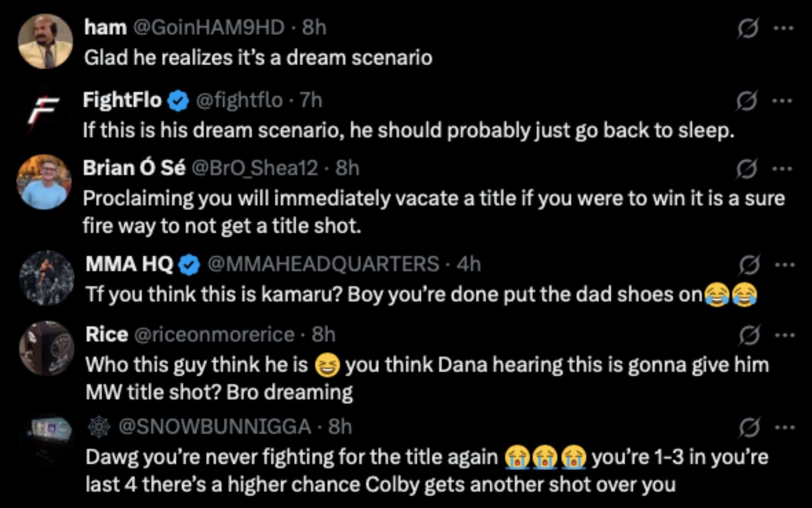Click the Grok icon on ham's tweet
The image size is (812, 508).
click(748, 28)
